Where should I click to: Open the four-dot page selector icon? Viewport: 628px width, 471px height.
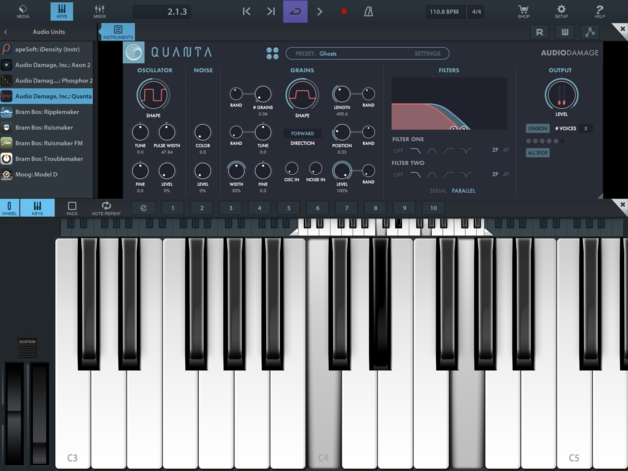coord(272,53)
